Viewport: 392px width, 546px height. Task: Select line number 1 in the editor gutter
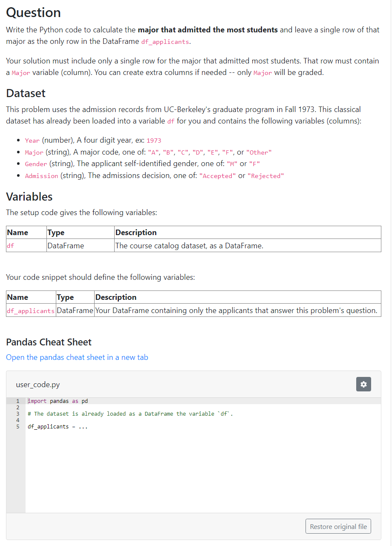point(17,401)
